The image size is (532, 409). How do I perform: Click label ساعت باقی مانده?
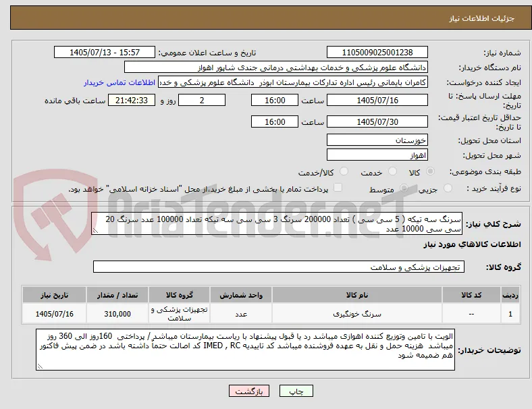(x=75, y=101)
